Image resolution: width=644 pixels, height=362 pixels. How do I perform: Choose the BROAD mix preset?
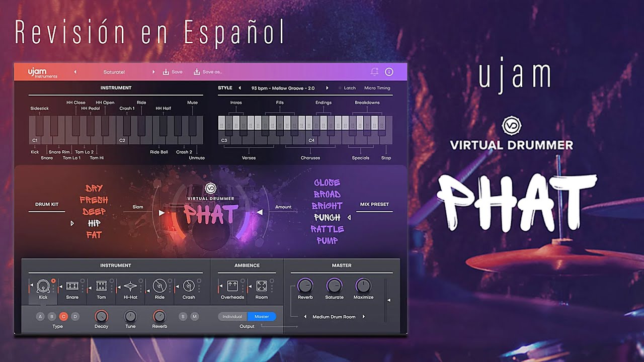tap(327, 194)
